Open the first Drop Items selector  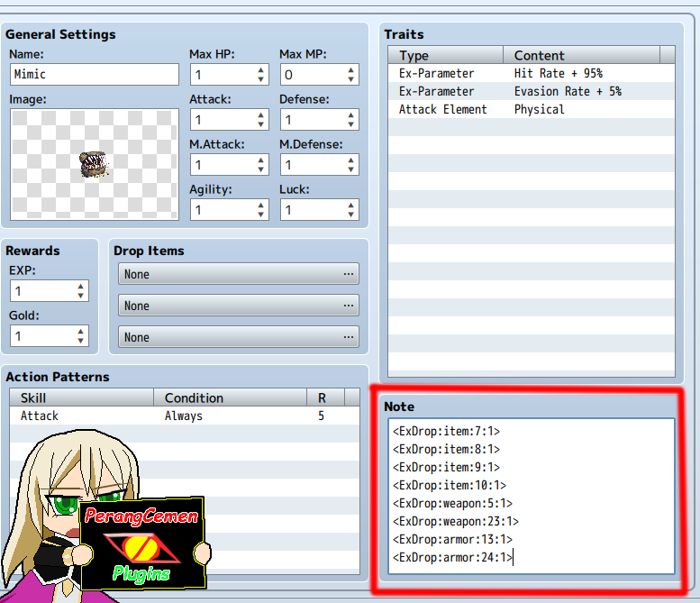tap(239, 274)
